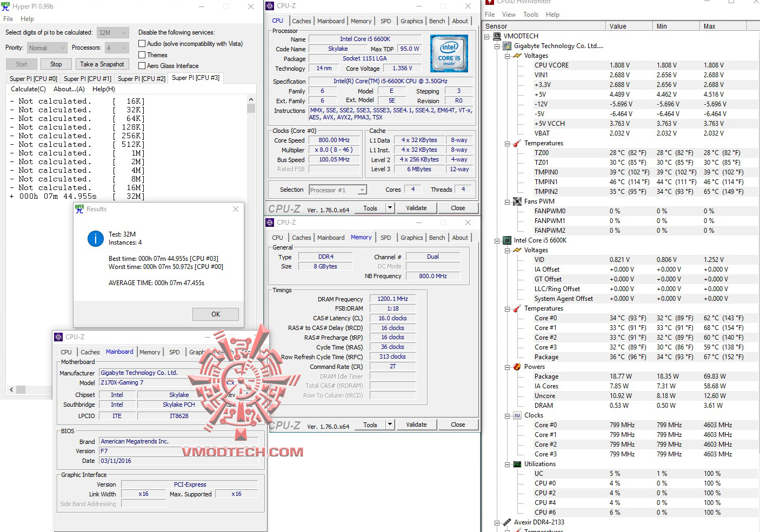Click the Gigabyte Temperatures thermometer icon

tap(517, 143)
